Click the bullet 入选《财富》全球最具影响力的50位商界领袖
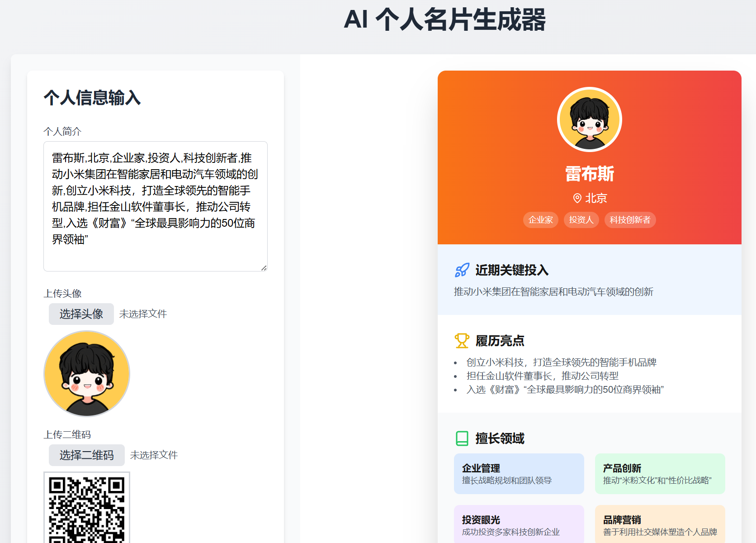This screenshot has height=543, width=756. [x=565, y=390]
